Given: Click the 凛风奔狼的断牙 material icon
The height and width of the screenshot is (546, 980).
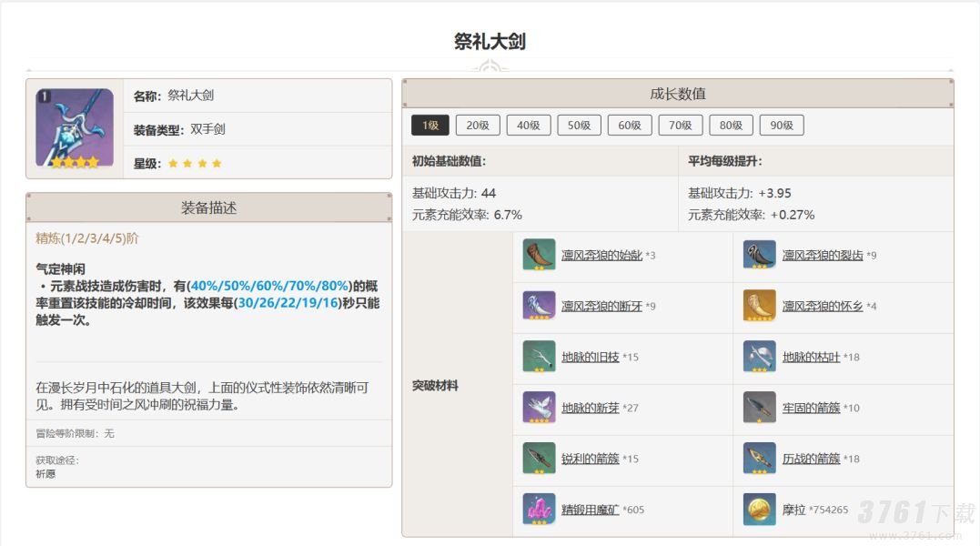Looking at the screenshot, I should click(x=539, y=306).
